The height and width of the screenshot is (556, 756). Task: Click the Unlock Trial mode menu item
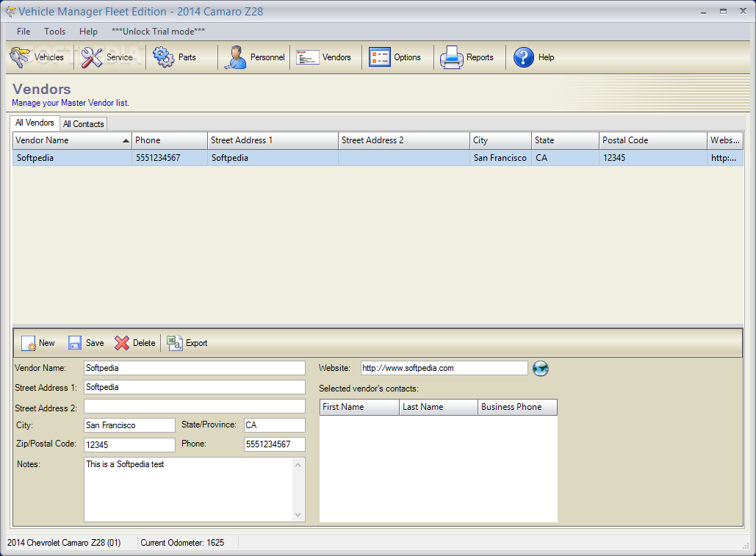158,32
